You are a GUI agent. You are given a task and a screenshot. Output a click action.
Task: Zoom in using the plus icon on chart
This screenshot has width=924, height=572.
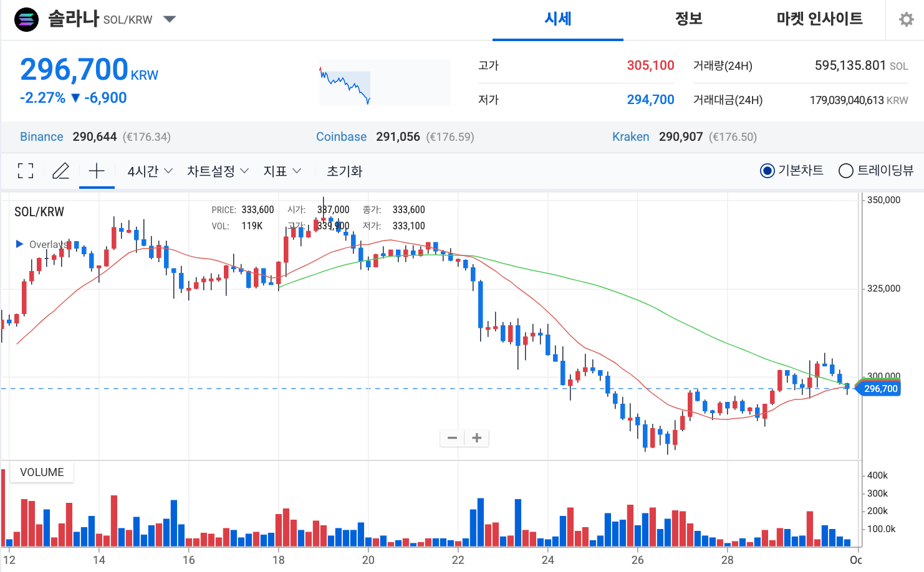(x=477, y=438)
